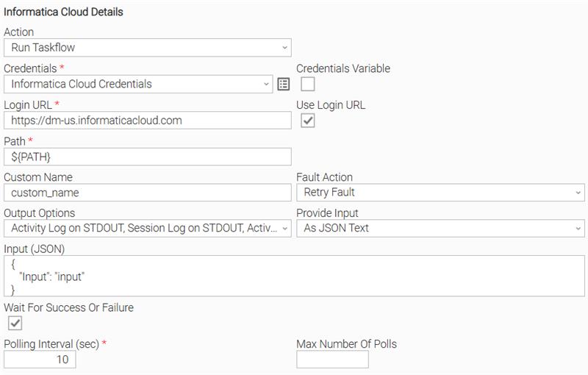The height and width of the screenshot is (375, 588).
Task: Click the Action dropdown chevron arrow
Action: pos(284,48)
